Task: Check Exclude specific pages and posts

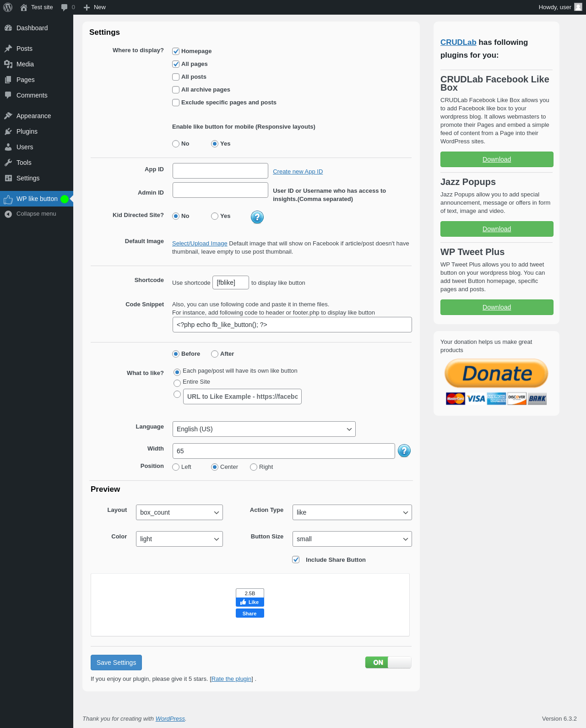Action: click(176, 103)
